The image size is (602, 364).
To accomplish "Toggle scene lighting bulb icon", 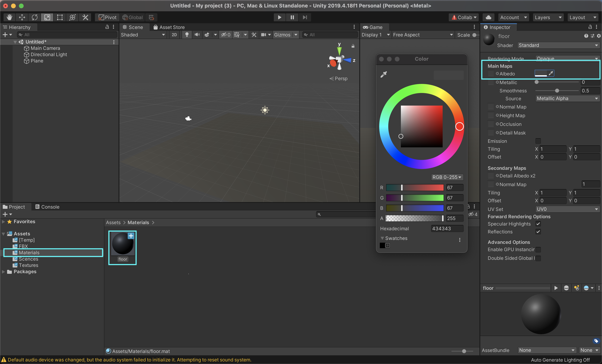I will (187, 35).
